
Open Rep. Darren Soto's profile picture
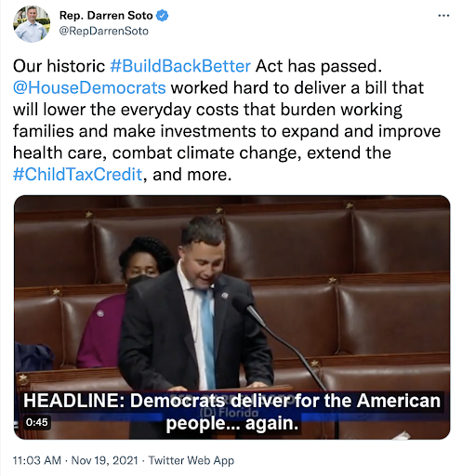tap(32, 24)
